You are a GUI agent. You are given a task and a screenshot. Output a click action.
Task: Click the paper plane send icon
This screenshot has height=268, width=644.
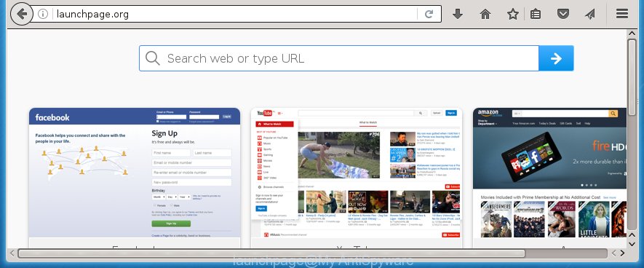[x=589, y=14]
